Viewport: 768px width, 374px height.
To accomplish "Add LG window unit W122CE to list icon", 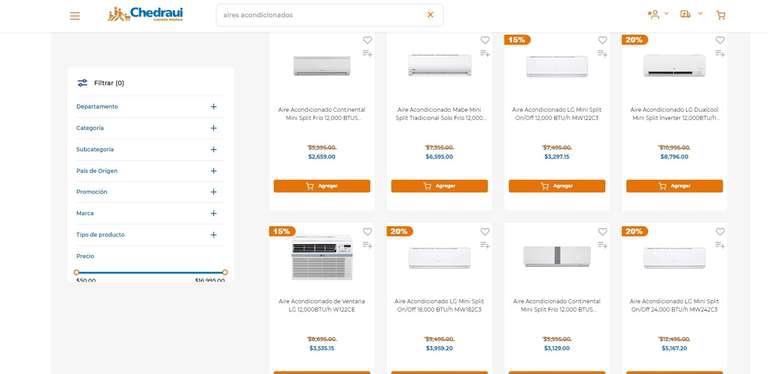I will (x=367, y=245).
